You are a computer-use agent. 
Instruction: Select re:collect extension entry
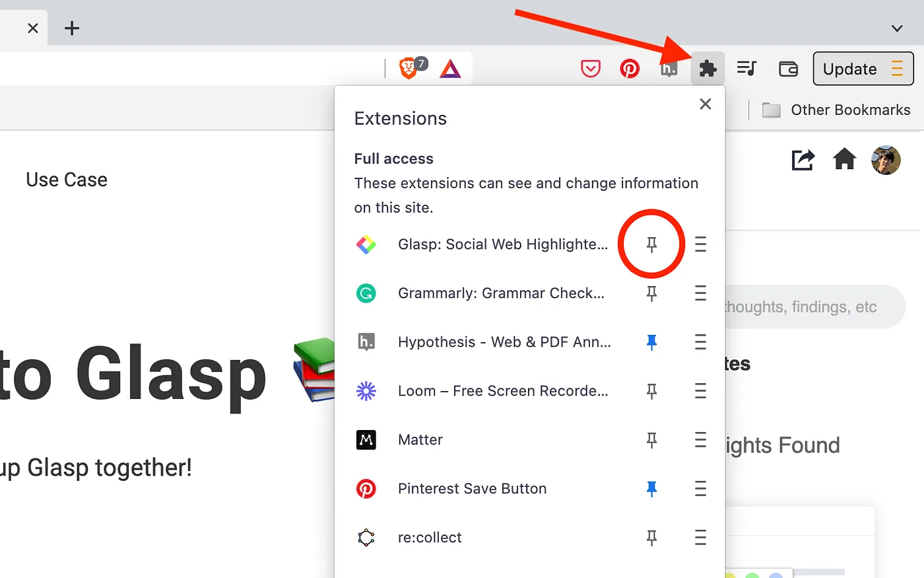(482, 538)
